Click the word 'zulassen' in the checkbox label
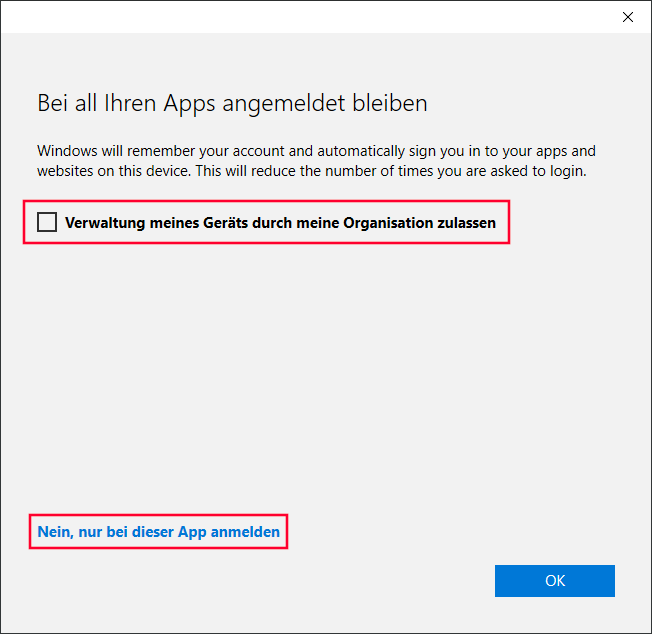The height and width of the screenshot is (634, 652). pyautogui.click(x=464, y=223)
